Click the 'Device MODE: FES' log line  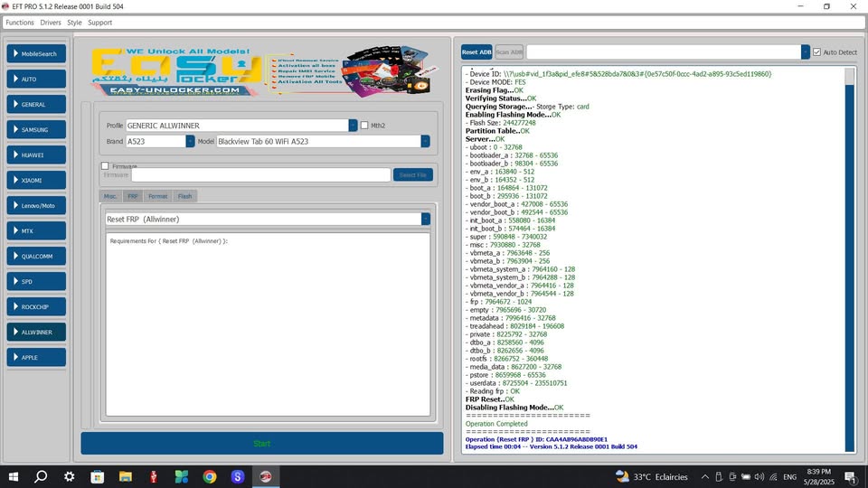pyautogui.click(x=496, y=82)
